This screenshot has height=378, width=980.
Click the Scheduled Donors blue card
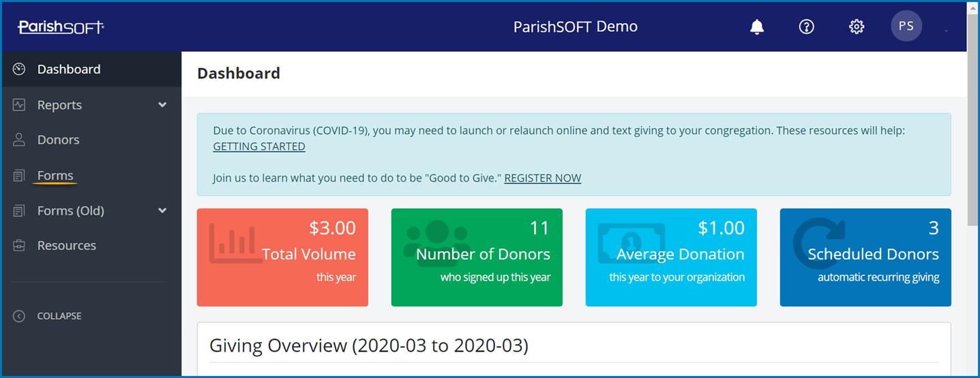[865, 257]
